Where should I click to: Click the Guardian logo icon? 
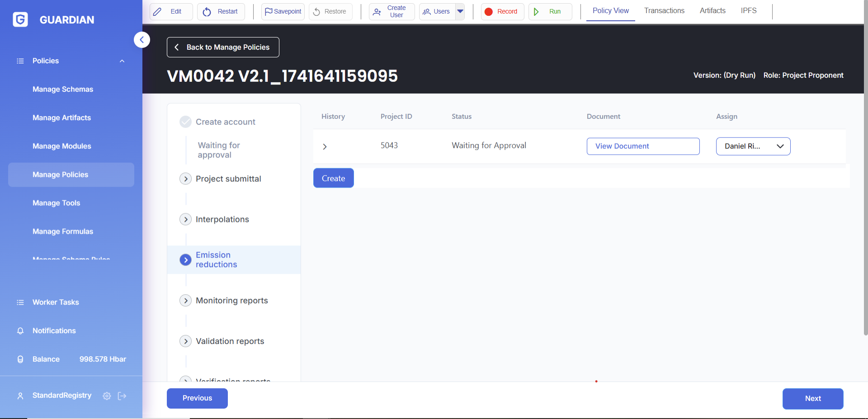[x=20, y=19]
